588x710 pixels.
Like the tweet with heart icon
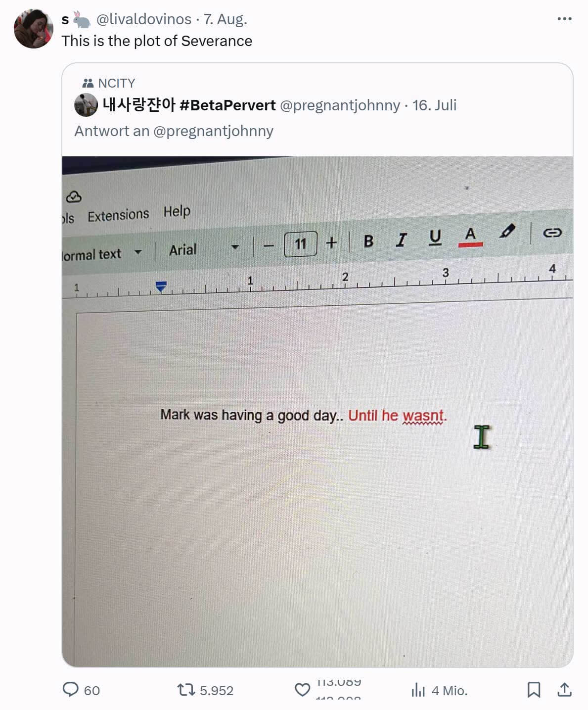pyautogui.click(x=302, y=690)
